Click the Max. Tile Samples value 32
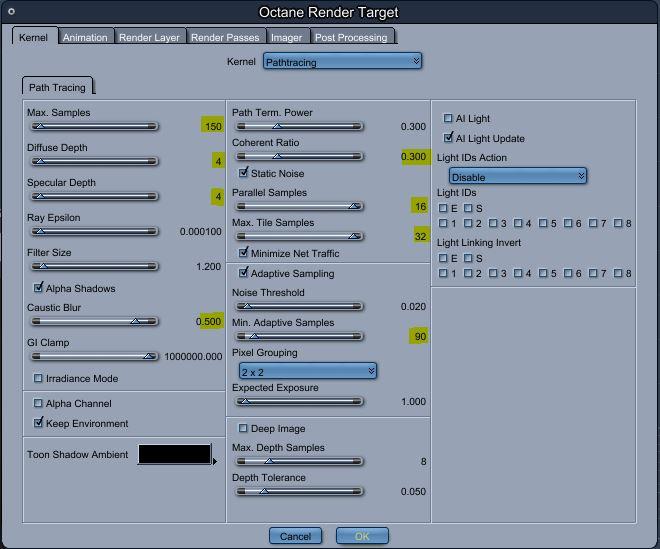Viewport: 660px width, 549px height. click(x=420, y=236)
